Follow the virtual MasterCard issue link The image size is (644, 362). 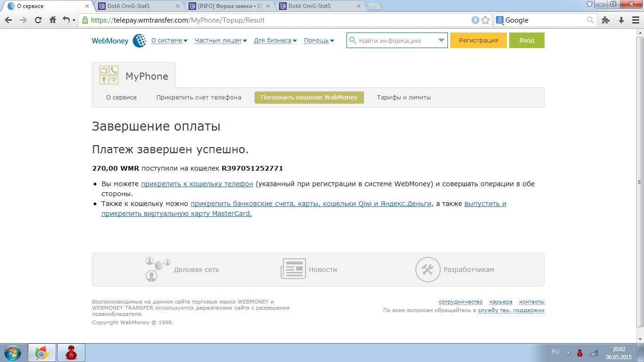tap(304, 208)
